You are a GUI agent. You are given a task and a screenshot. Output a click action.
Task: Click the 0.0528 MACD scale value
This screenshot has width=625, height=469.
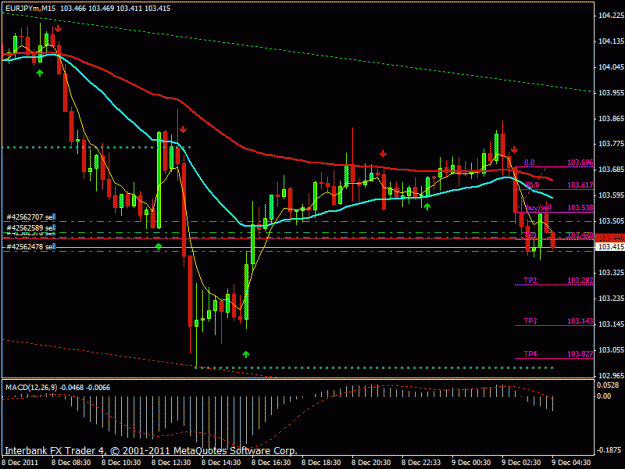(609, 385)
